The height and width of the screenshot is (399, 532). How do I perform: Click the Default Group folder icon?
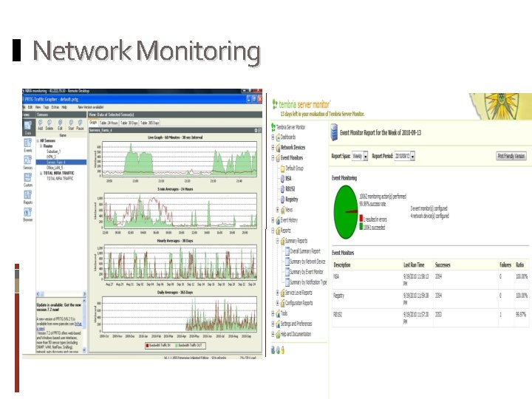point(282,168)
